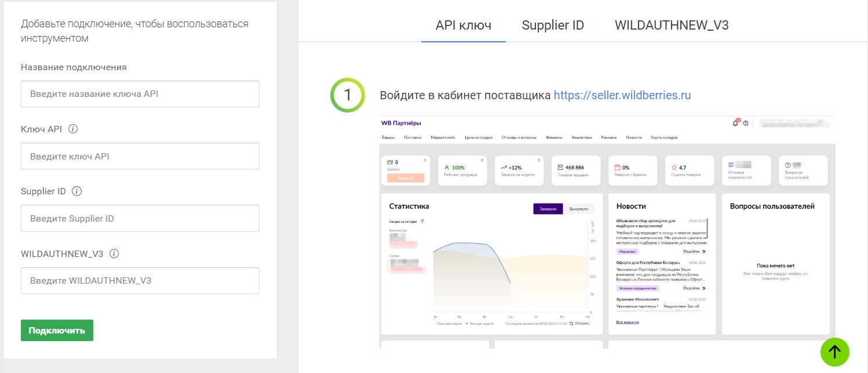Click the Подключить button

(x=57, y=330)
